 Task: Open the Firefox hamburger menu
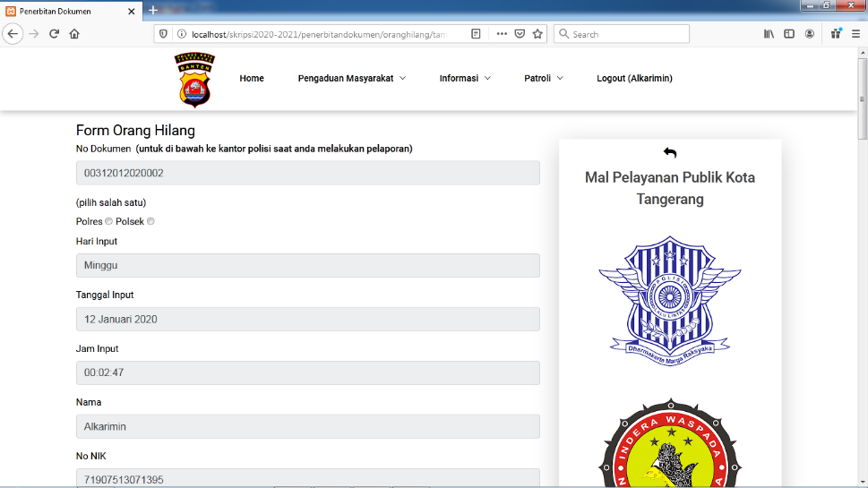(855, 34)
